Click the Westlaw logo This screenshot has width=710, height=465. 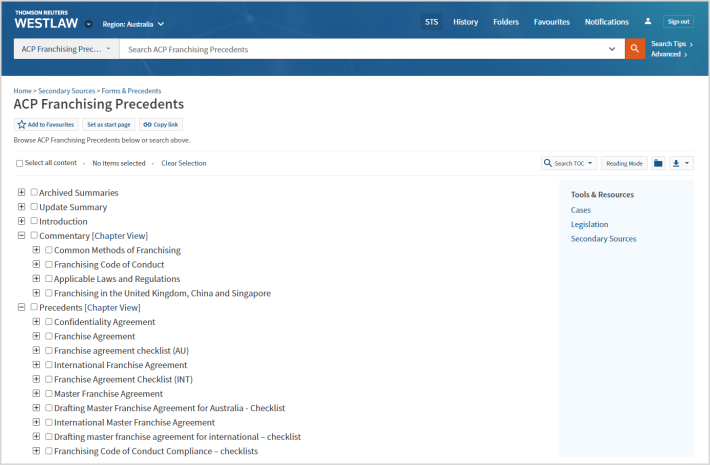[x=46, y=20]
